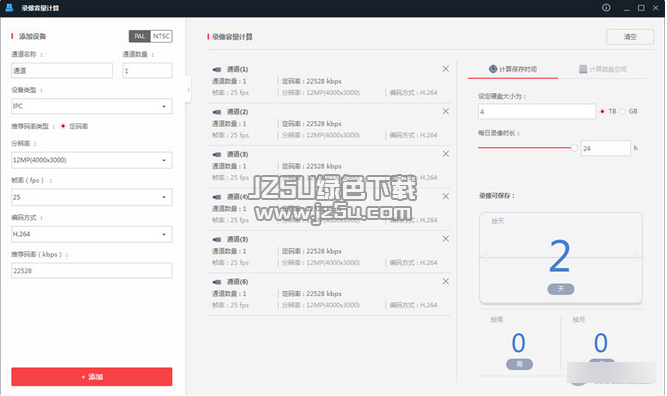Click the camera icon of 通道(1)
667x396 pixels.
point(217,69)
